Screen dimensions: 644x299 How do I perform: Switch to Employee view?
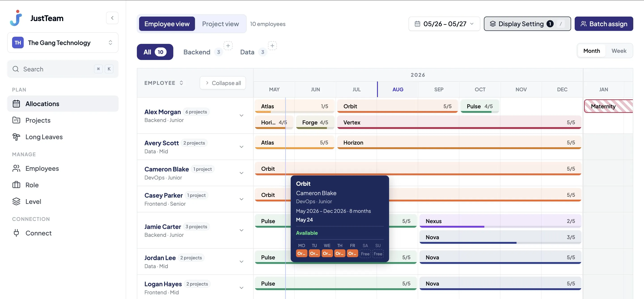pyautogui.click(x=167, y=24)
